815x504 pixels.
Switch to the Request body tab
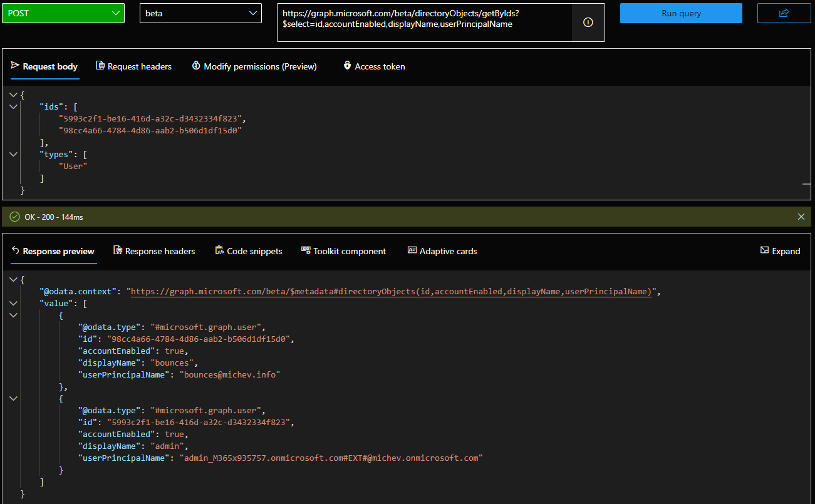click(x=44, y=66)
